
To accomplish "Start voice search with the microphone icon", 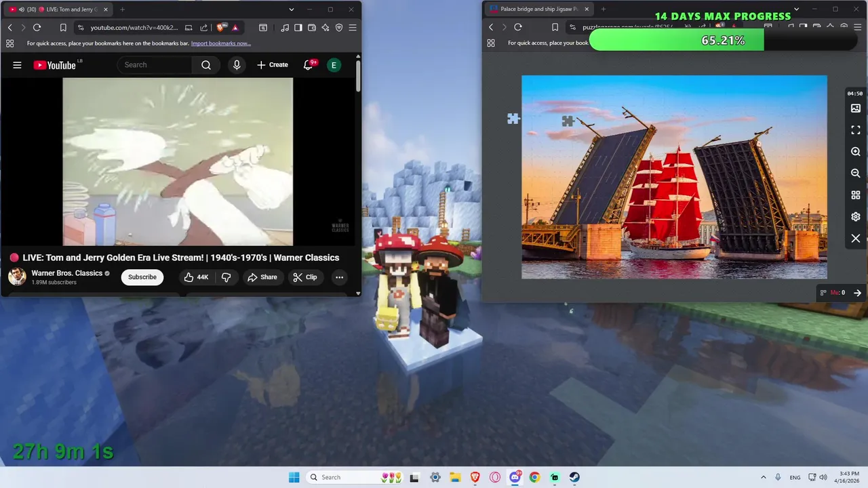I will tap(237, 65).
